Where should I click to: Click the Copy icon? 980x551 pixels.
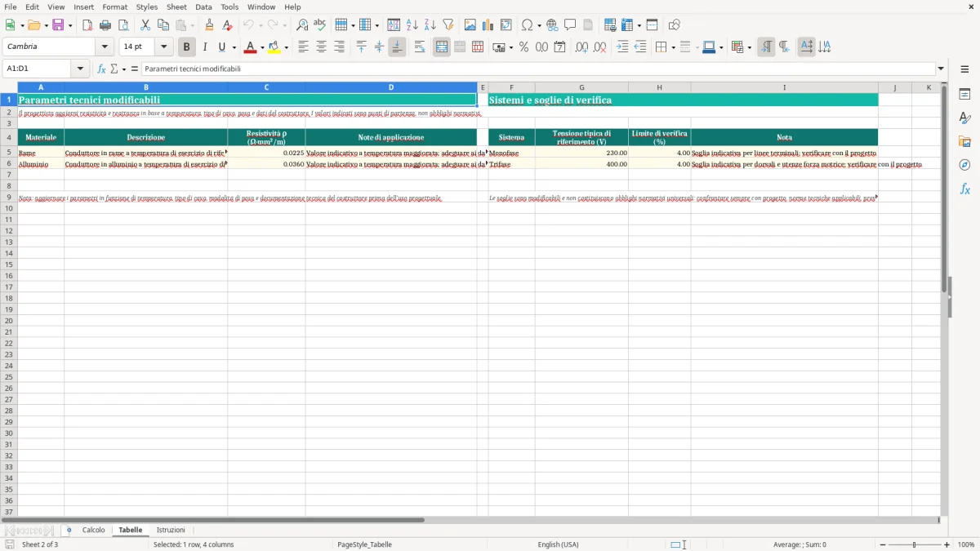[x=163, y=25]
